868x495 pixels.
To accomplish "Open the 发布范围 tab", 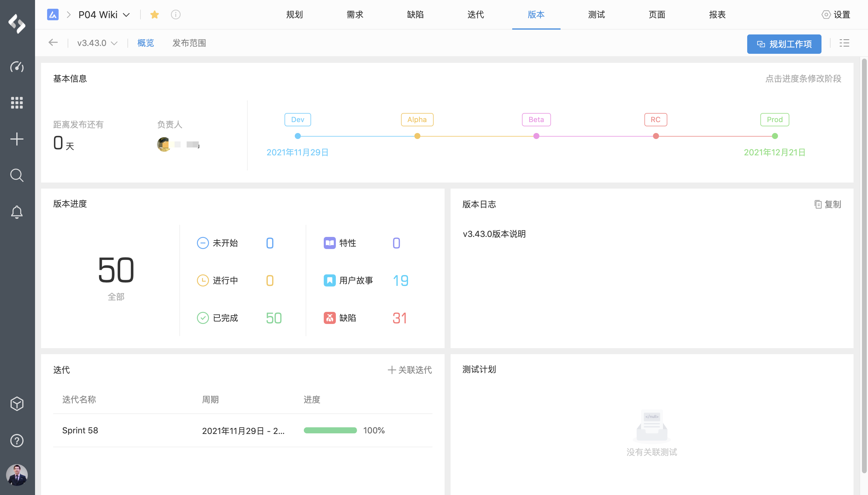I will click(189, 43).
